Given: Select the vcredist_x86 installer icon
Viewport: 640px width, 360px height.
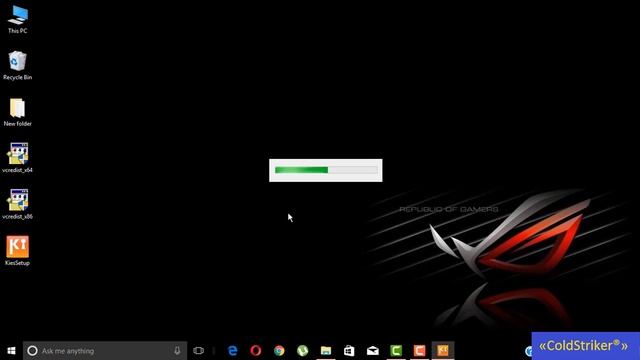Looking at the screenshot, I should 17,204.
